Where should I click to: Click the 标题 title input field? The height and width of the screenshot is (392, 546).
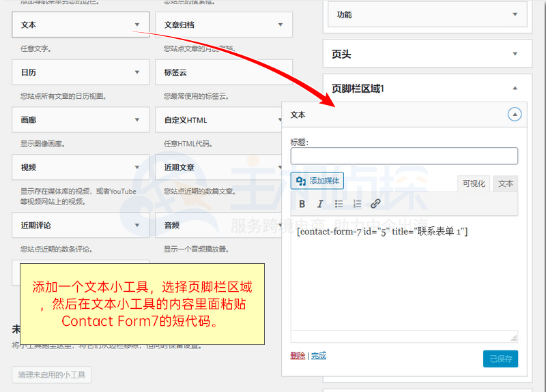(404, 156)
